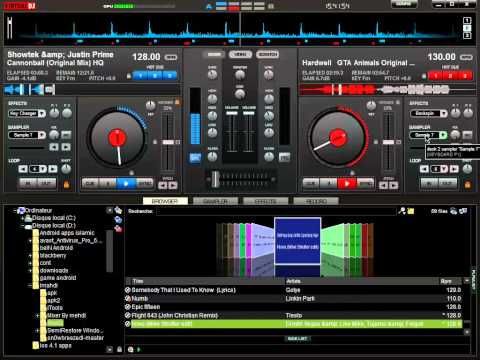Screen dimensions: 480x360
Task: Open the left deck sampler selection dropdown
Action: [x=42, y=135]
